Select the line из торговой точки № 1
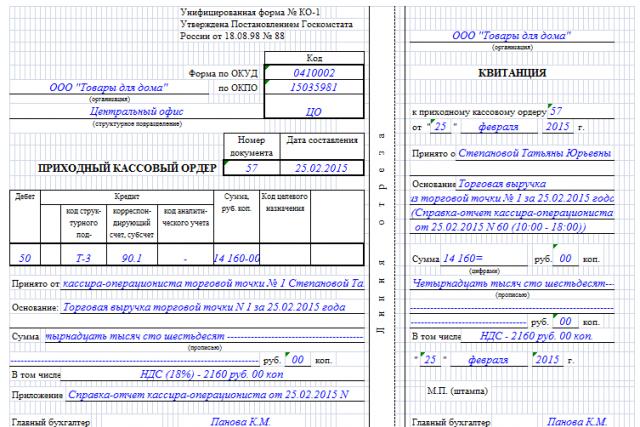640x427 pixels. pos(512,198)
